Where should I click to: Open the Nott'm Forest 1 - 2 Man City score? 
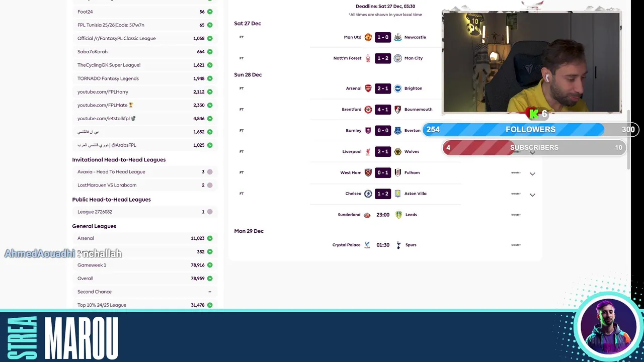tap(383, 58)
